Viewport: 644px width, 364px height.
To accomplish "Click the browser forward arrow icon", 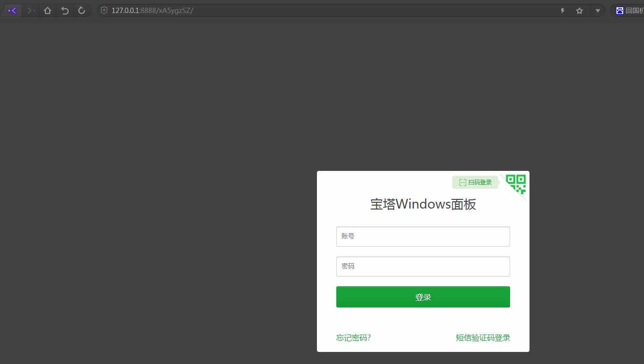I will 31,10.
